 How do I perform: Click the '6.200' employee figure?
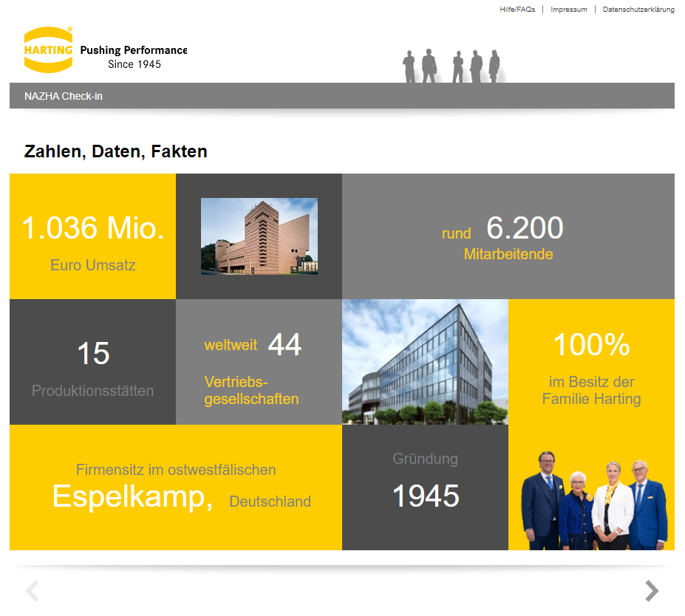coord(525,227)
